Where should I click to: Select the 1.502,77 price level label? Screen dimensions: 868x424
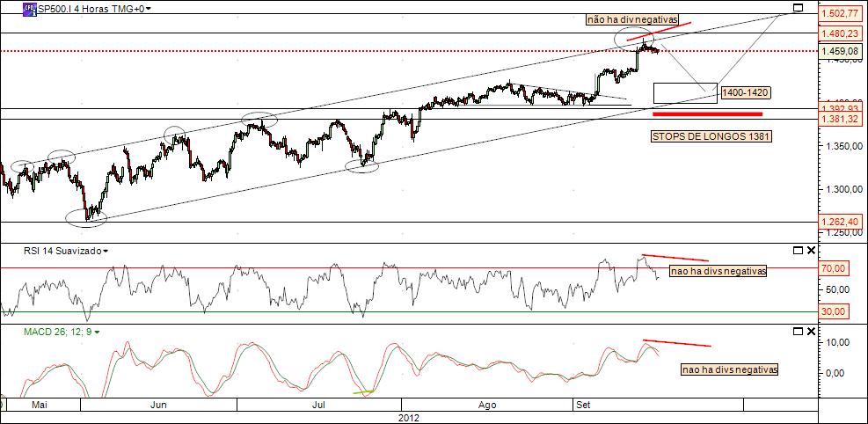coord(840,13)
